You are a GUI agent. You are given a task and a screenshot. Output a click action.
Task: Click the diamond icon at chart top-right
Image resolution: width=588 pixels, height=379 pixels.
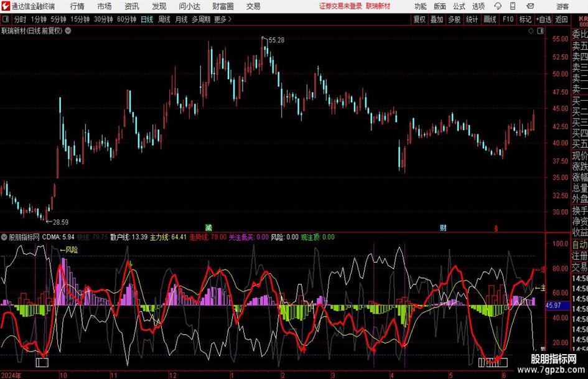[531, 31]
